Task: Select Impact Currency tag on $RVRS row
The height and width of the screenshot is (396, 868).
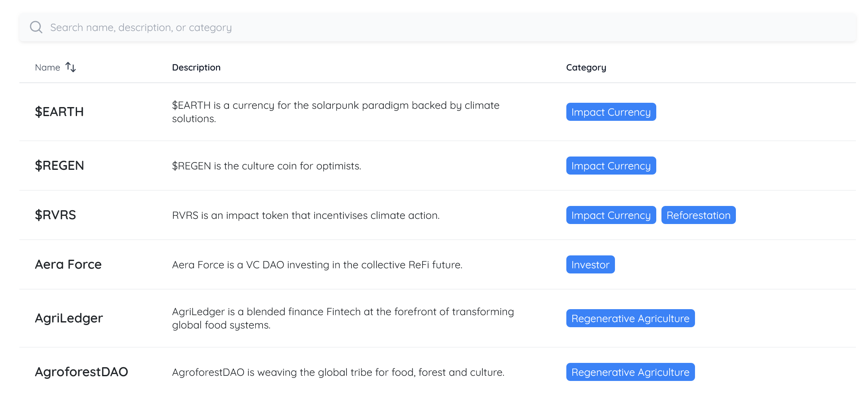Action: 611,215
